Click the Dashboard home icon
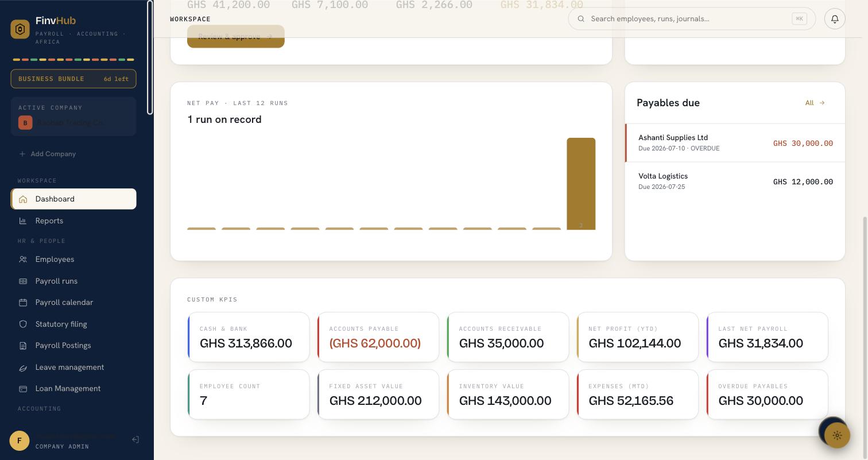Viewport: 868px width, 460px height. (23, 199)
